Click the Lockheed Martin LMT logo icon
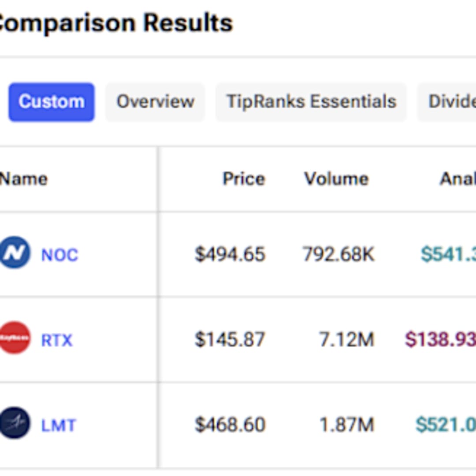The image size is (476, 476). pos(15,424)
